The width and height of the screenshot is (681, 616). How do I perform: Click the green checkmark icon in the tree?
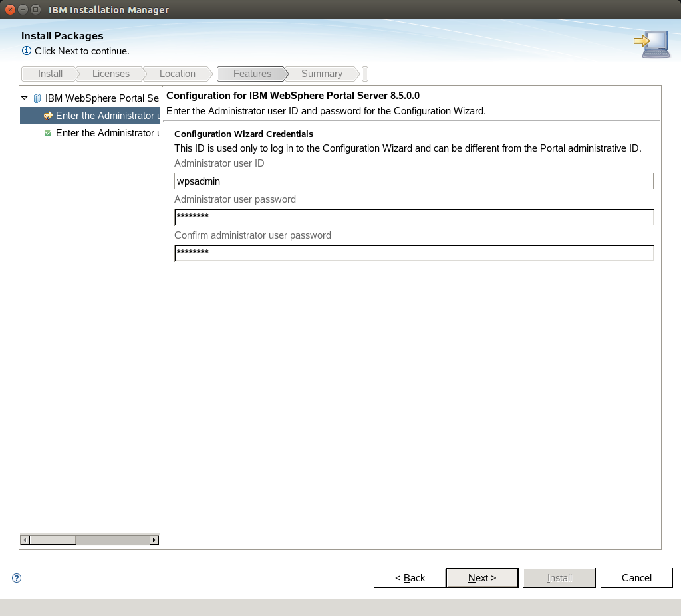[48, 133]
